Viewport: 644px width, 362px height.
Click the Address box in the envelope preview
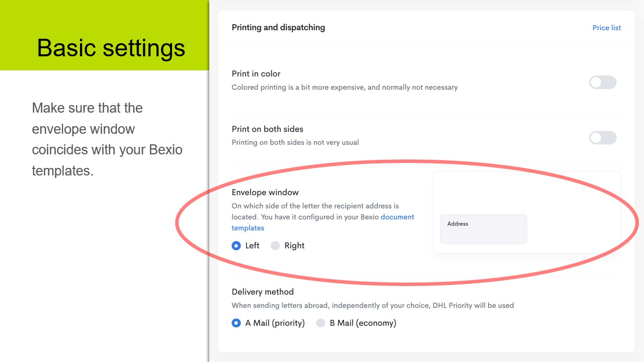point(483,229)
